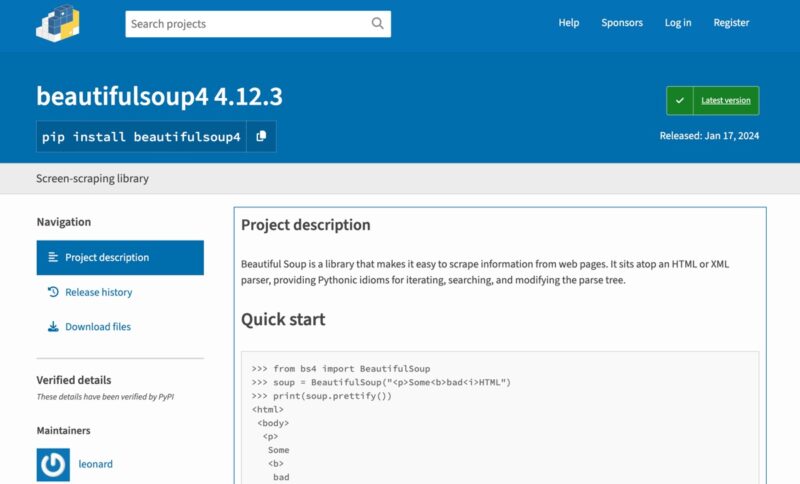Click the Verified details heading
This screenshot has width=800, height=484.
(73, 380)
